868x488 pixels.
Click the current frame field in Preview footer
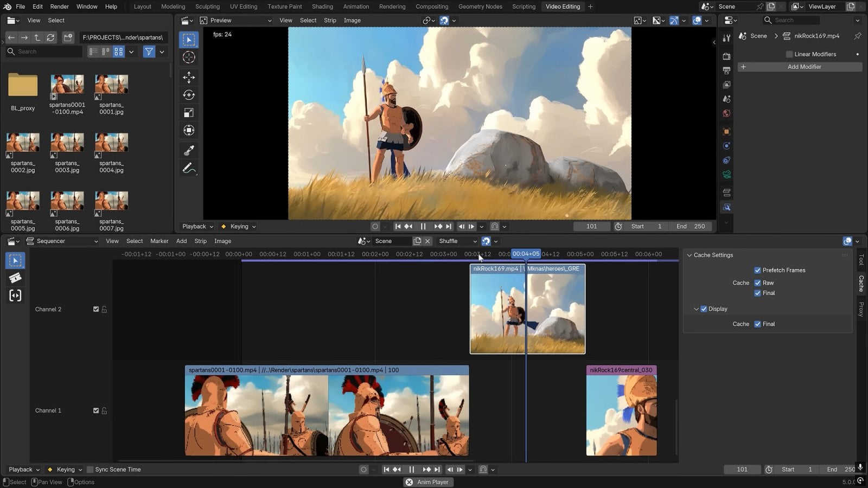tap(591, 227)
